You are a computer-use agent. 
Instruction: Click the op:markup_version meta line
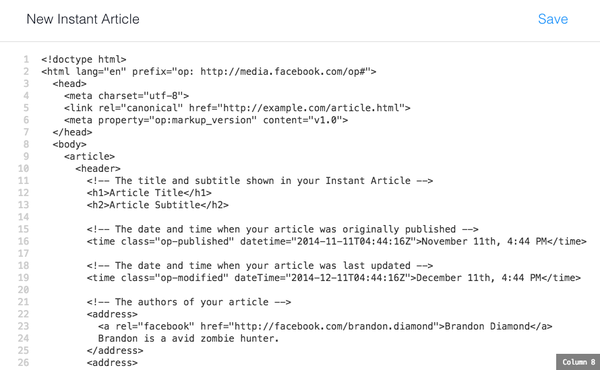(206, 120)
